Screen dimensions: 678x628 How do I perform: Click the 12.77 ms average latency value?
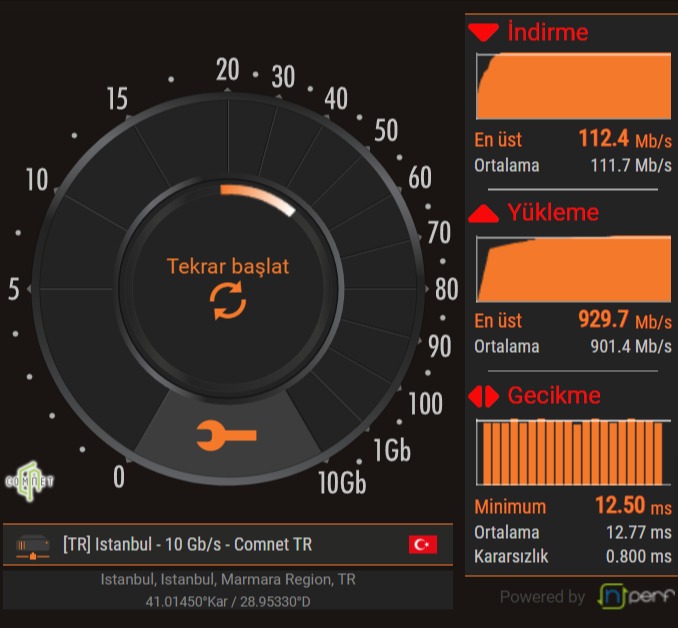pos(639,532)
